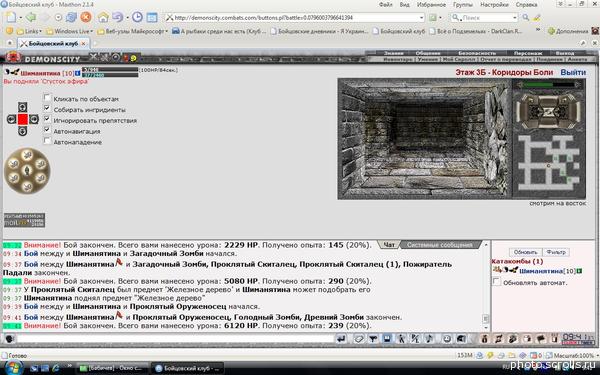Click the crossed swords icon in Demonscity header
The image size is (600, 375).
(x=93, y=58)
